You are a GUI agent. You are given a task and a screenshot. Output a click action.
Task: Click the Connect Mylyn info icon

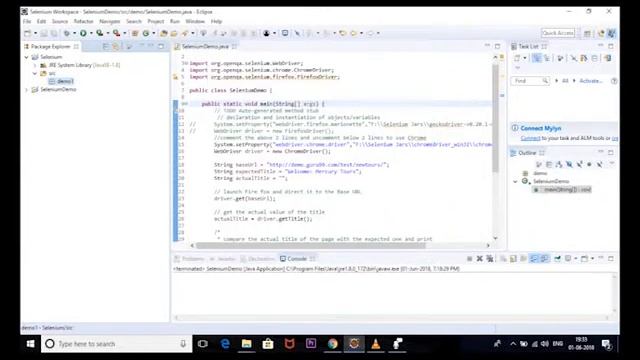pyautogui.click(x=515, y=128)
